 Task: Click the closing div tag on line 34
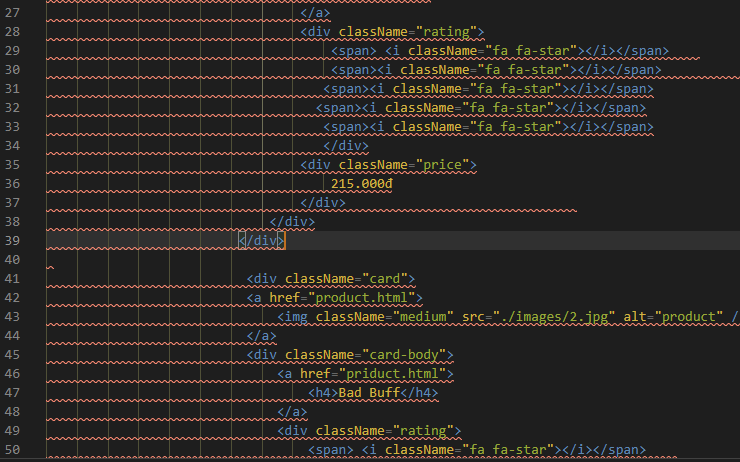point(346,146)
